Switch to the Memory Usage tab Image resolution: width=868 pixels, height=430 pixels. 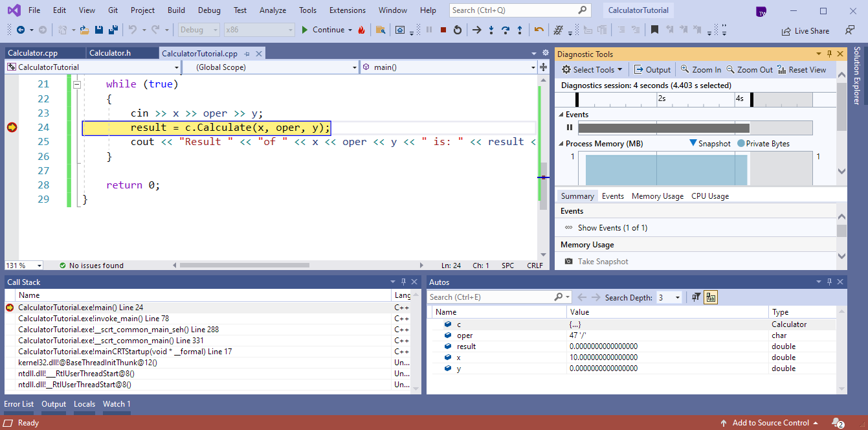pos(657,196)
